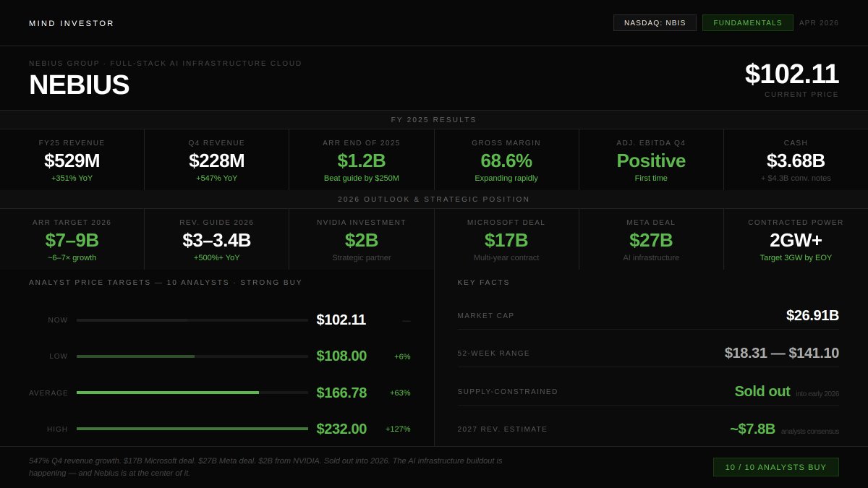This screenshot has height=488, width=868.
Task: Click the Microsoft Deal $17B value
Action: coord(506,240)
